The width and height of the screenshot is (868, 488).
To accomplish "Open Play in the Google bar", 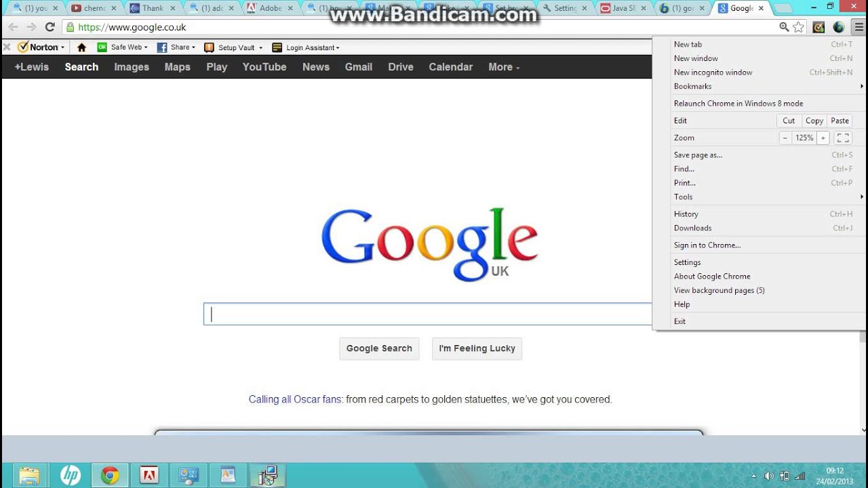I will click(217, 67).
